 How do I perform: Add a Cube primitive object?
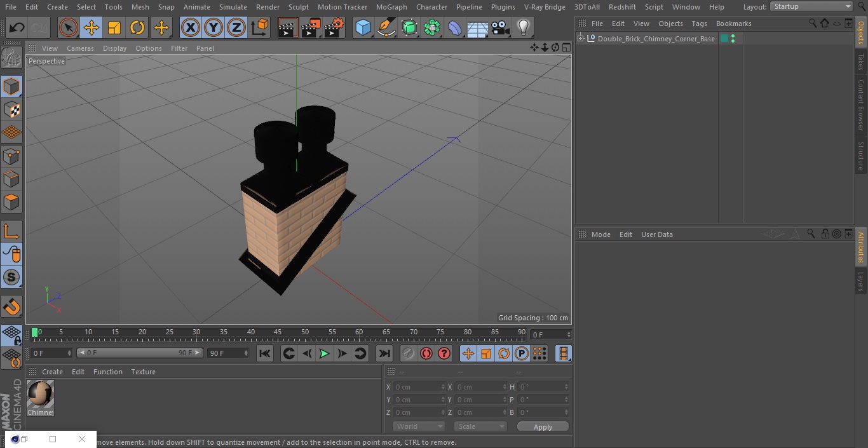click(363, 27)
